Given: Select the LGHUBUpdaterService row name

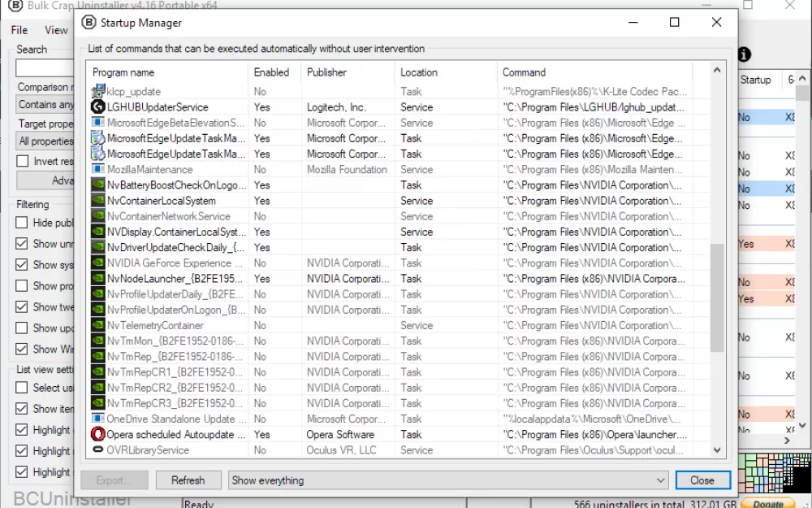Looking at the screenshot, I should point(158,107).
